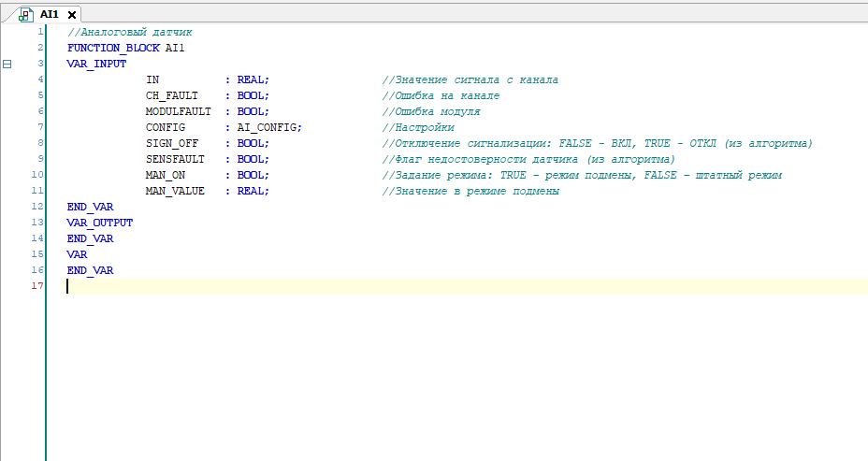Click the "//Аналоговый датчик" comment
Screen dimensions: 868x461
point(129,32)
